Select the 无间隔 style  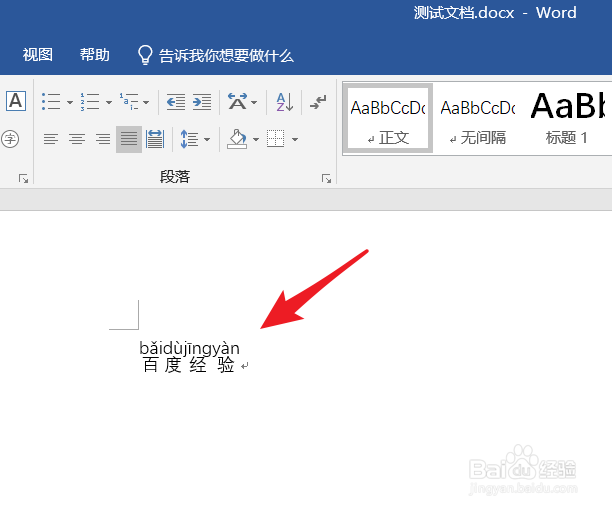point(478,119)
